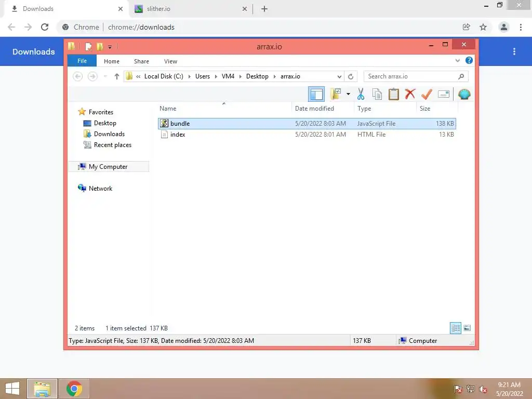Image resolution: width=532 pixels, height=399 pixels.
Task: Select Network in navigation pane
Action: (95, 188)
